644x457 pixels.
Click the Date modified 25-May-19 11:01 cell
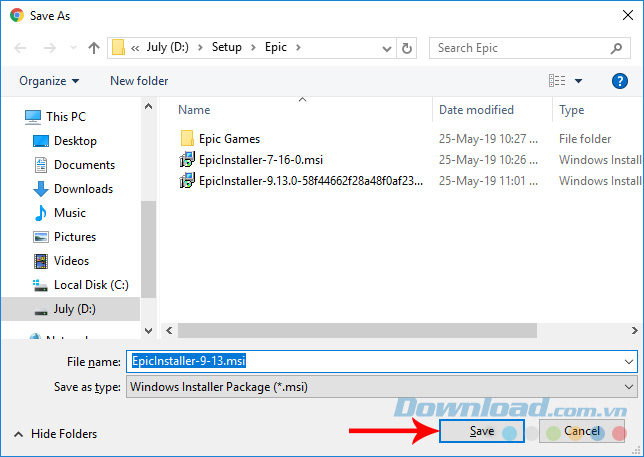[x=488, y=181]
